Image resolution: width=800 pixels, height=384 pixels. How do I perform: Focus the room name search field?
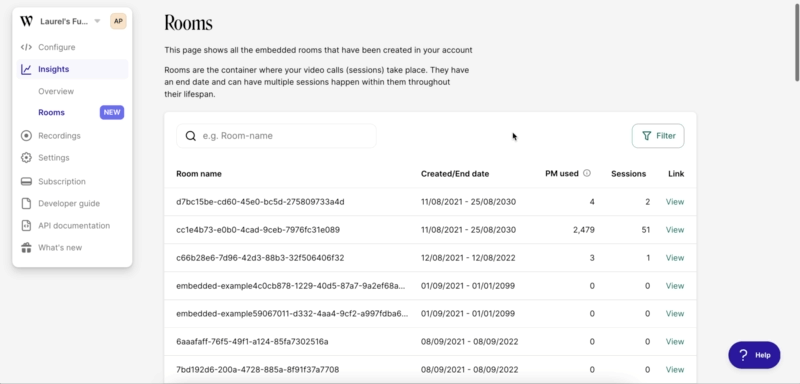pos(276,136)
